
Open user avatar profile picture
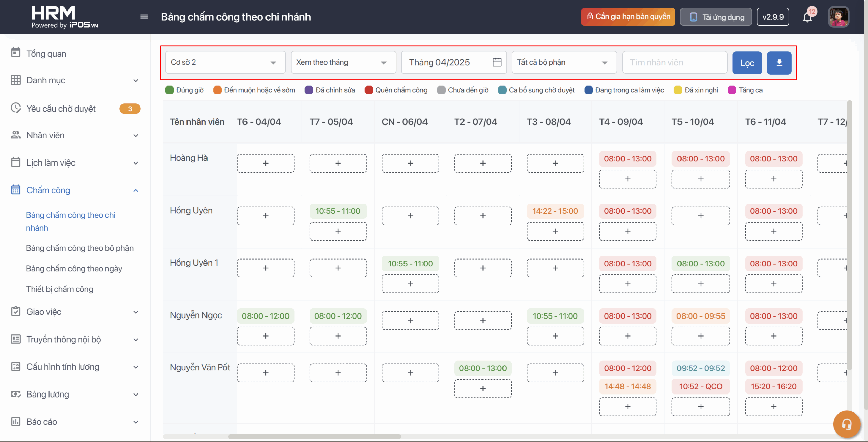(x=838, y=17)
